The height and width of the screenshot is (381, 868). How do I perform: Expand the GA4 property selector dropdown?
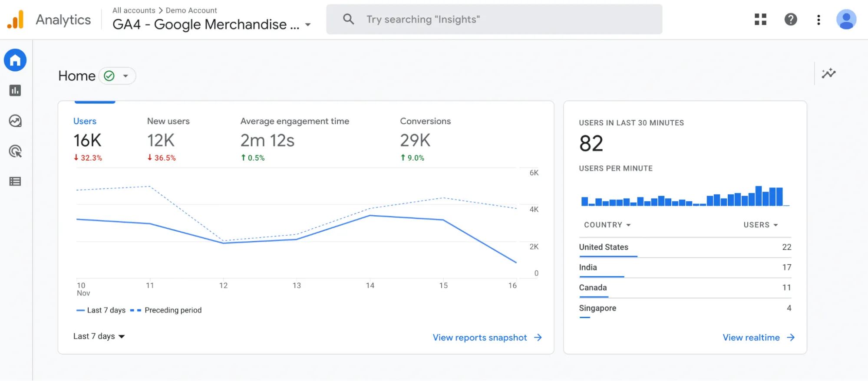coord(308,25)
